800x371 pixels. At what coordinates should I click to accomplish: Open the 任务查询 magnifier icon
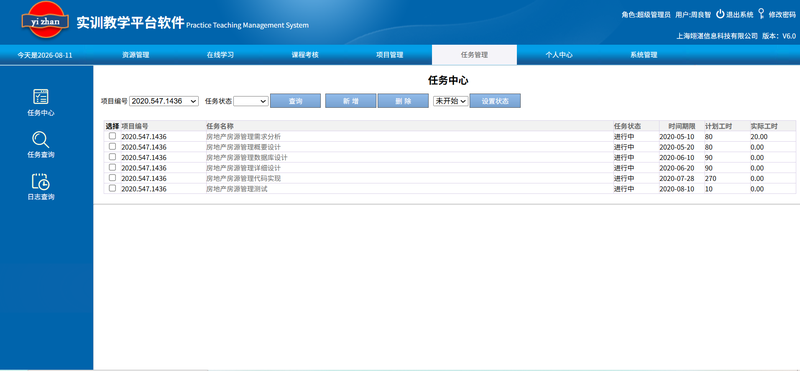[40, 139]
